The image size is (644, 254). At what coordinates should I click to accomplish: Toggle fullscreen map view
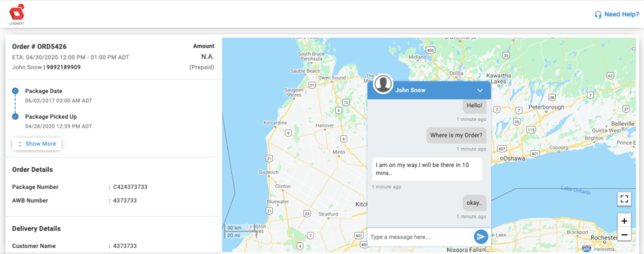(624, 199)
